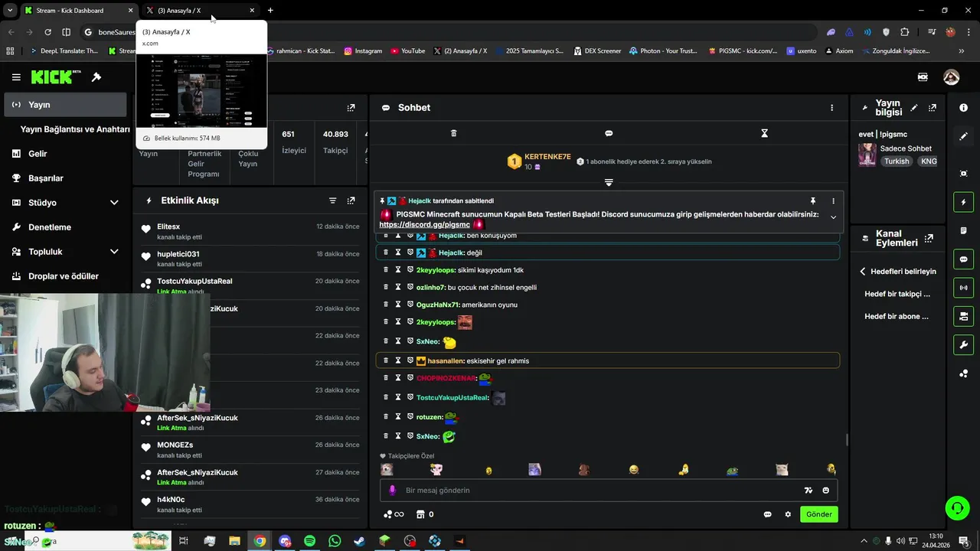Viewport: 980px width, 551px height.
Task: Collapse the leaderboard with the arrow below KERTENKE7E
Action: (609, 182)
